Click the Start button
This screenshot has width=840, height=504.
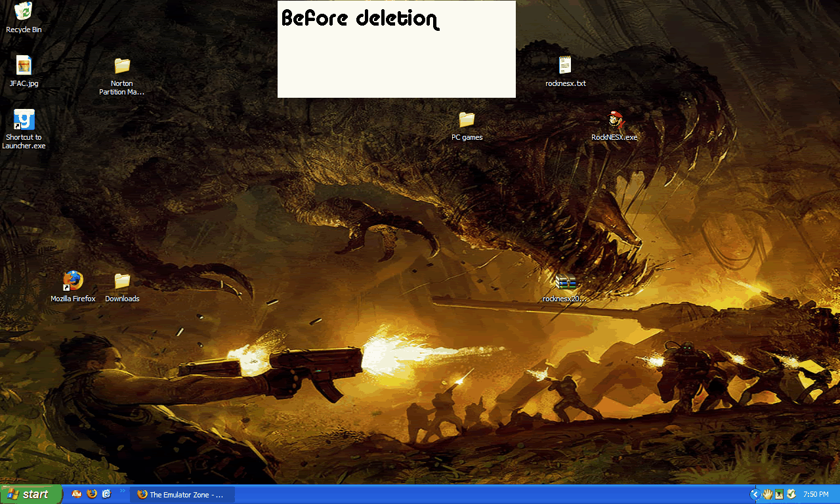(30, 494)
